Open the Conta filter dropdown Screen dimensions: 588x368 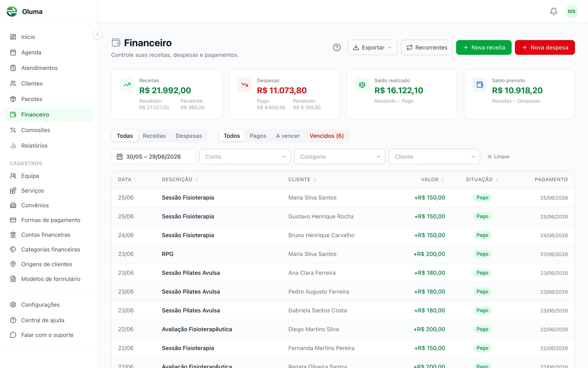(245, 157)
